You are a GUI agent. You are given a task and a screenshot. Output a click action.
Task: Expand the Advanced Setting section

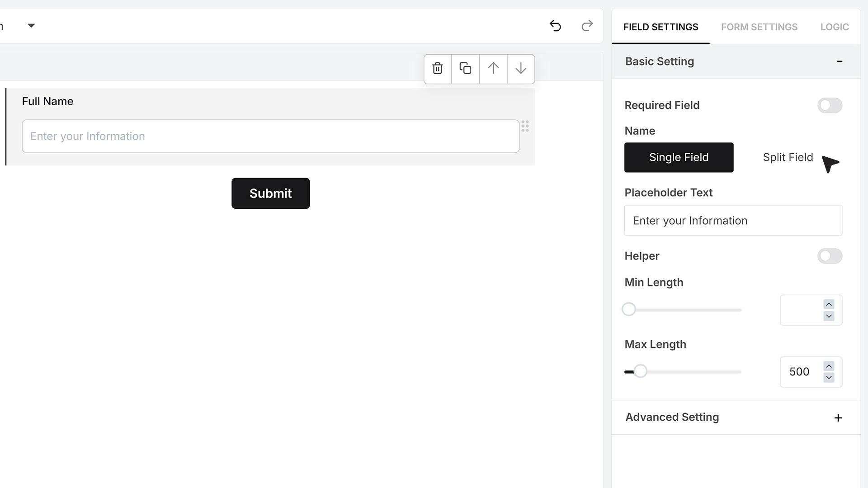point(838,418)
